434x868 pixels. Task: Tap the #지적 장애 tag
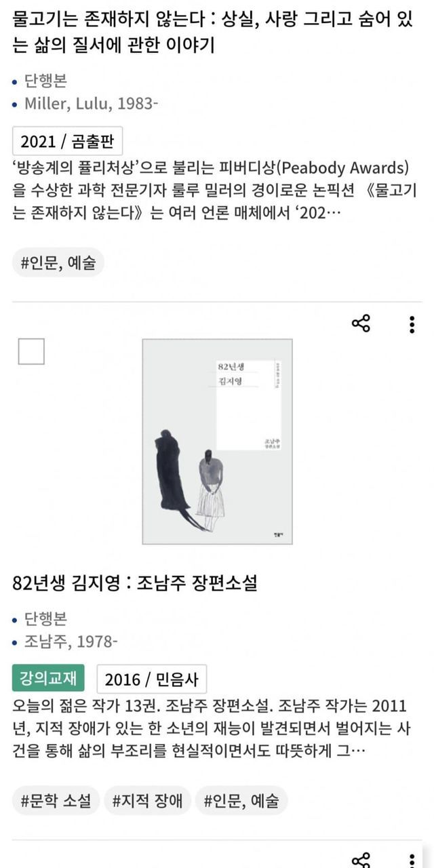[147, 801]
